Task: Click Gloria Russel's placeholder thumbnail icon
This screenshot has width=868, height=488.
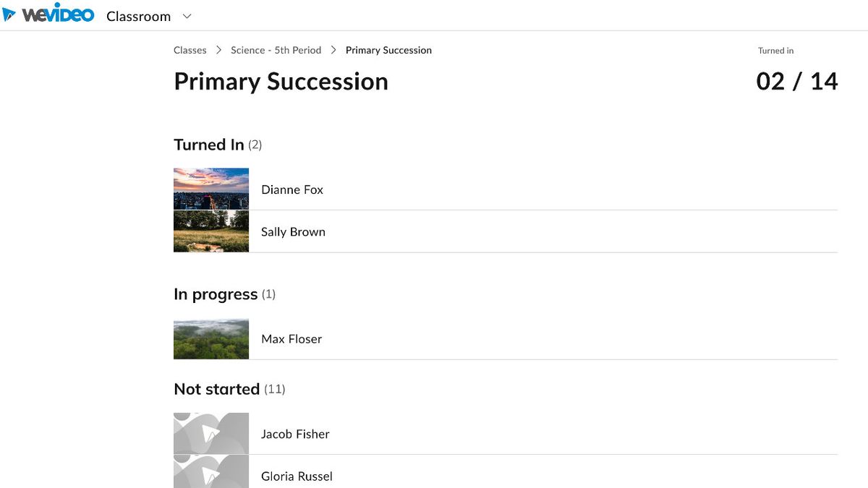Action: (210, 474)
